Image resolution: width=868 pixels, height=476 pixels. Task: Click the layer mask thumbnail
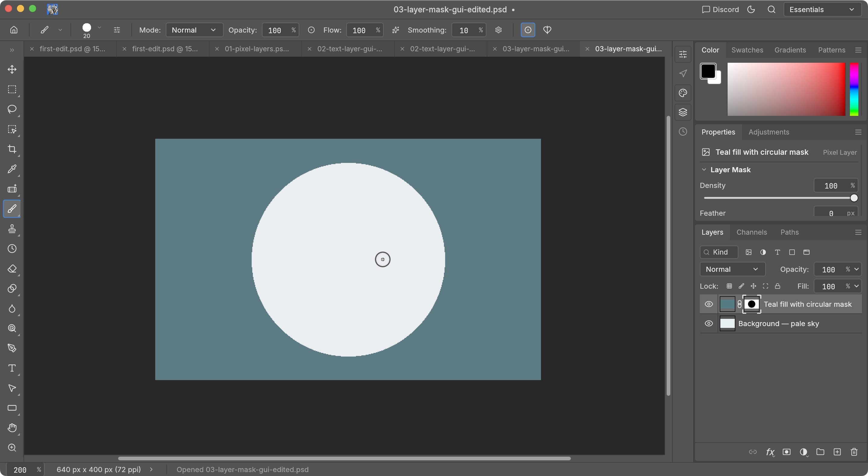pos(751,304)
